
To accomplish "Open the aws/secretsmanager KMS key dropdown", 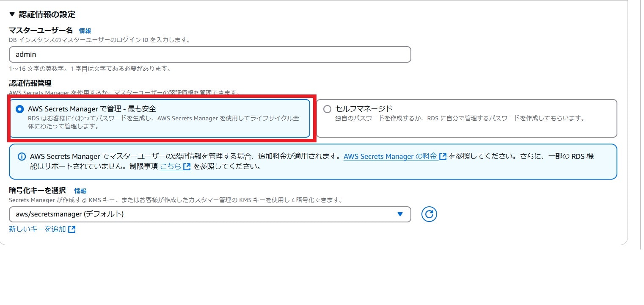I will click(x=210, y=214).
